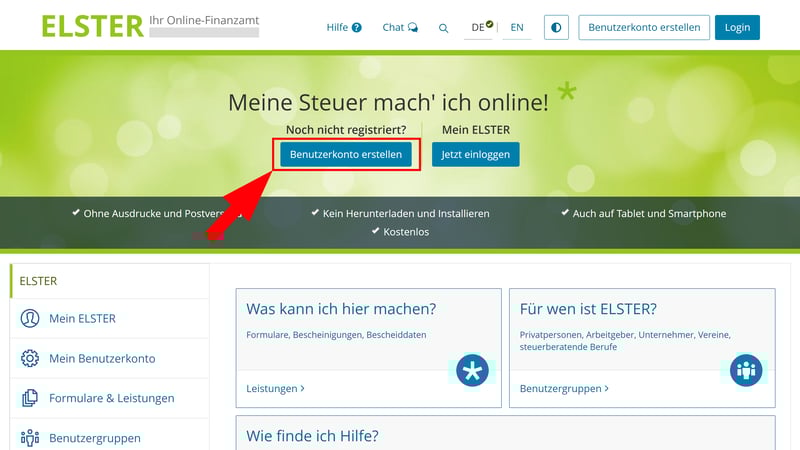Open 'Für wen ist ELSTER?' heading
The image size is (800, 450).
(x=588, y=309)
